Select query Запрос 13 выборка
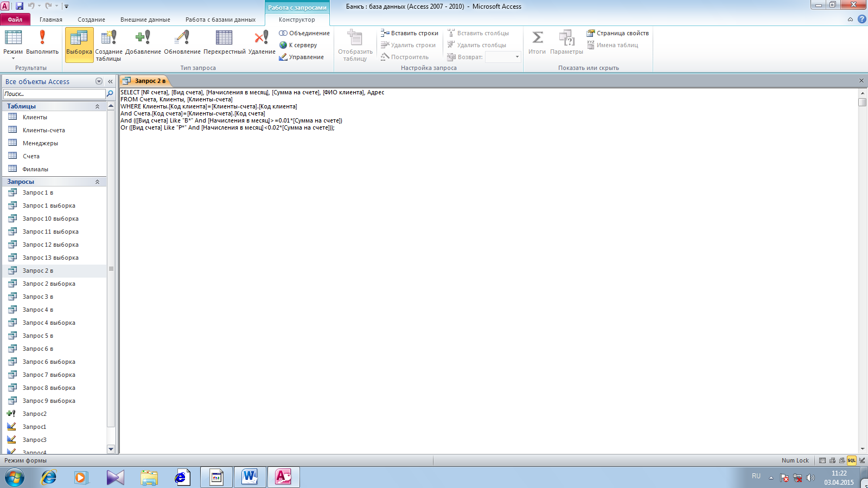The width and height of the screenshot is (868, 488). pyautogui.click(x=54, y=258)
